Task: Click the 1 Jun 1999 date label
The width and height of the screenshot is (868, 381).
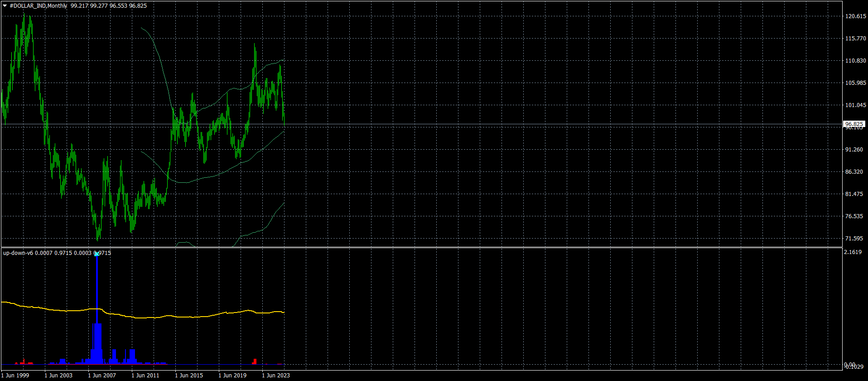Action: (15, 375)
